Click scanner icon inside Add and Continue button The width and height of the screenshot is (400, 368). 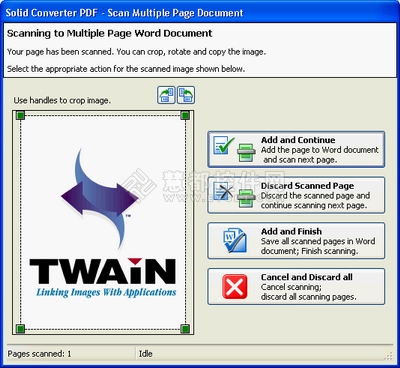tap(246, 153)
